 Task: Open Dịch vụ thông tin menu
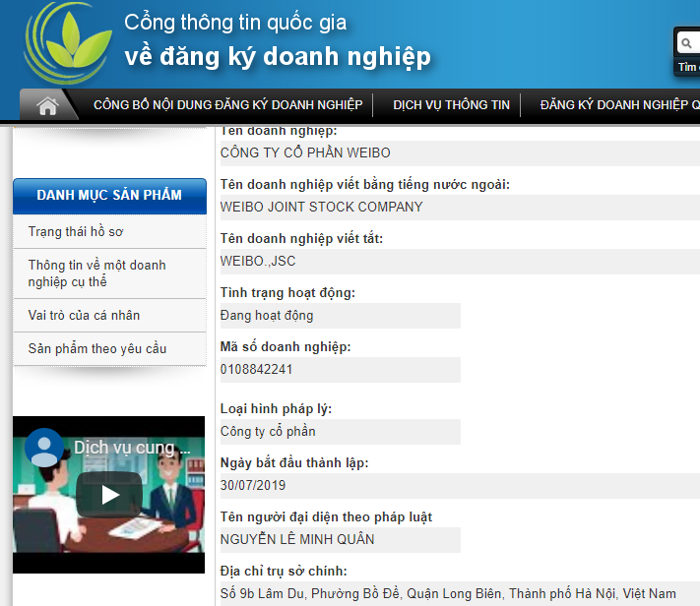click(x=451, y=105)
